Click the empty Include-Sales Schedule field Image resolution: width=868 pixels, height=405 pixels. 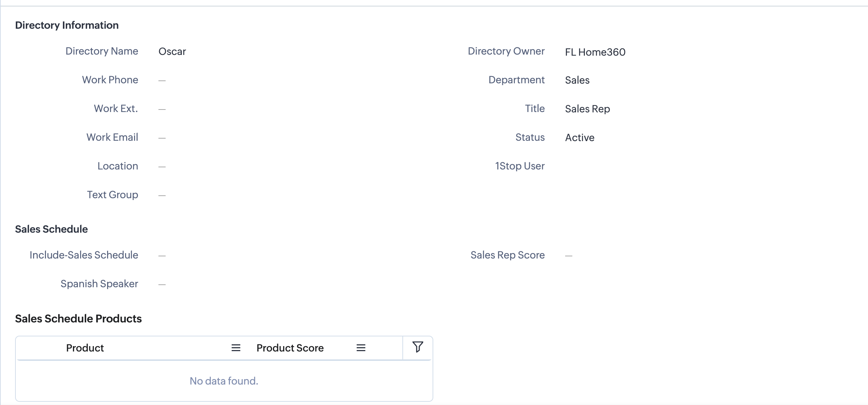pos(162,256)
